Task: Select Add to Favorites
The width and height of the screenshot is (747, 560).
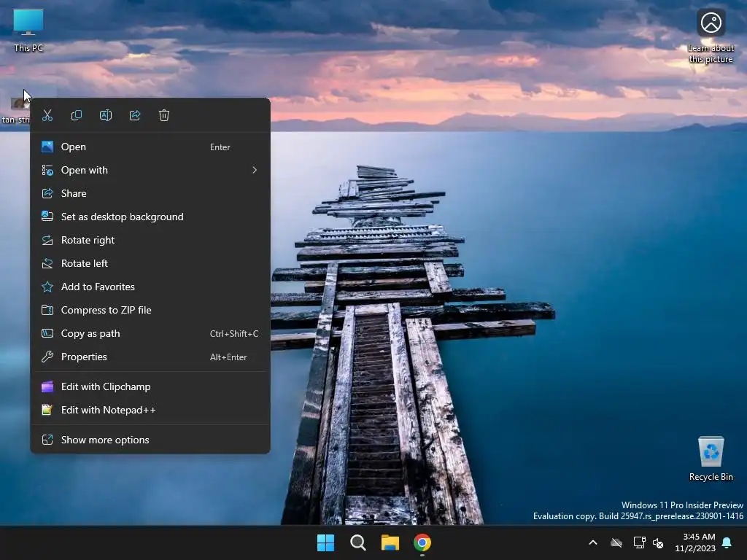Action: (x=150, y=287)
